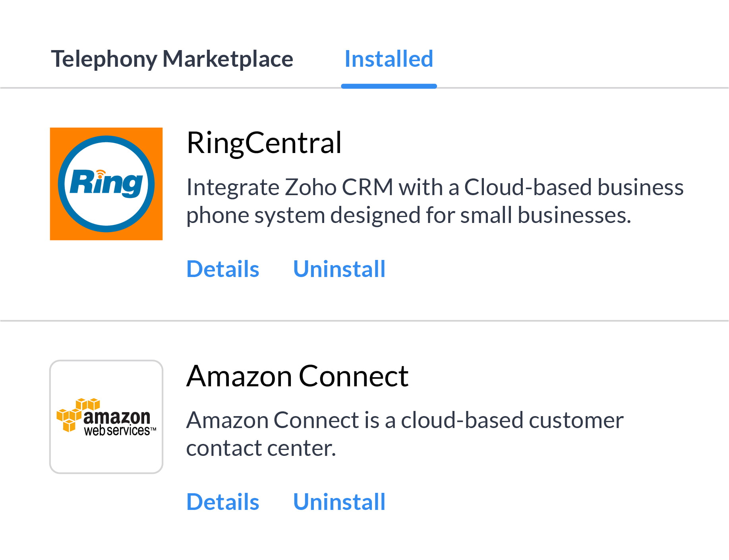Click divider line between the two listings

[x=364, y=321]
